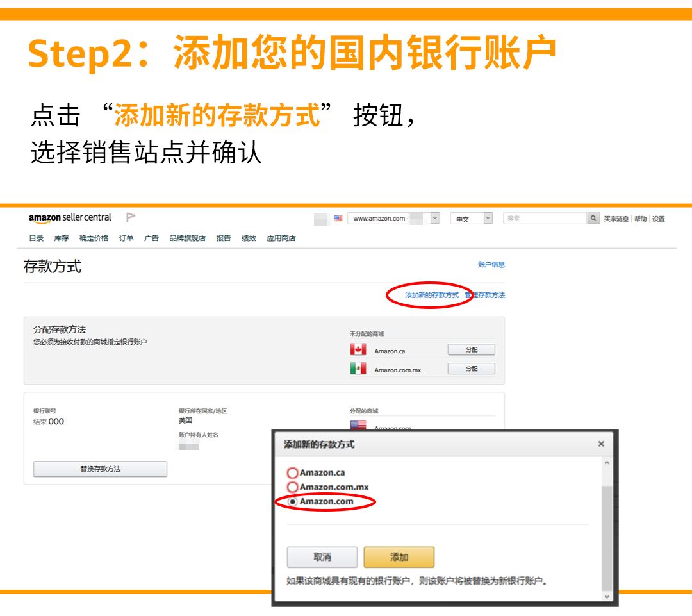Click the Amazon.ca text in unassigned list
The image size is (692, 616).
click(x=390, y=351)
